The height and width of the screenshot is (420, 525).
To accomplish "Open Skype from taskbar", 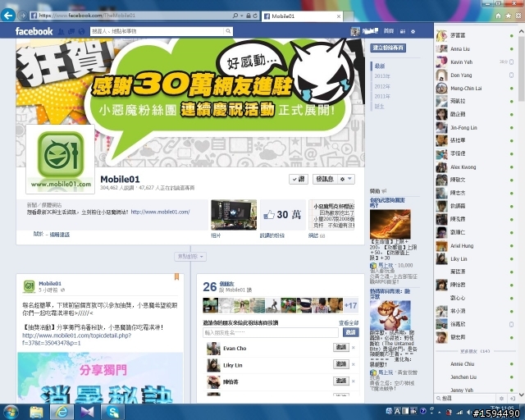I will 112,412.
